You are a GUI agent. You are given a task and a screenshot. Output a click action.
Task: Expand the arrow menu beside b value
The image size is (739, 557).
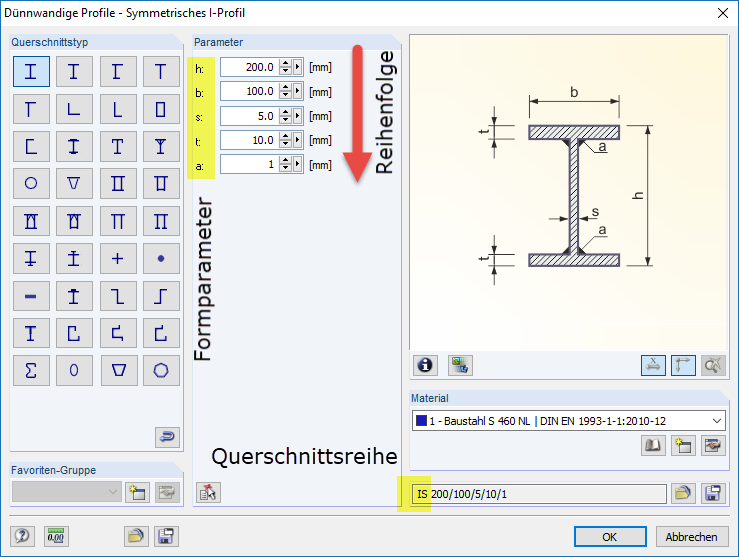point(297,91)
